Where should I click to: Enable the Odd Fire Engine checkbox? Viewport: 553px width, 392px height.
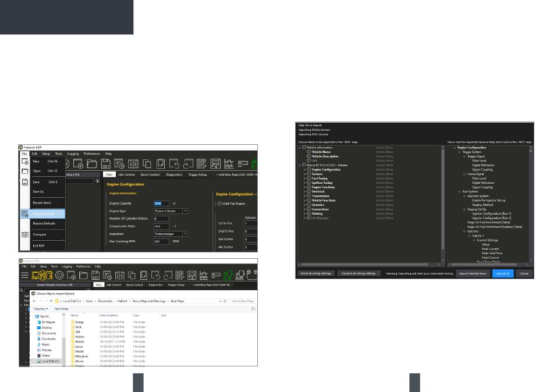click(x=219, y=204)
